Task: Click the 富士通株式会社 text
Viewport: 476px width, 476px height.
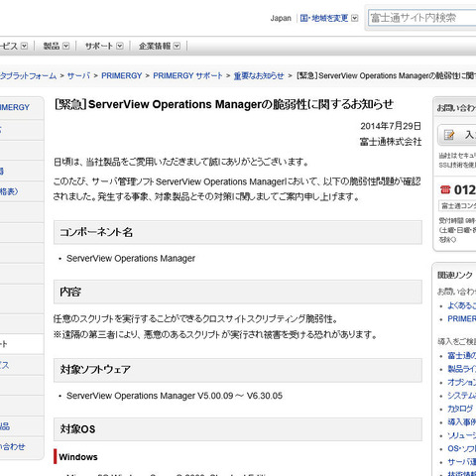Action: pos(391,142)
